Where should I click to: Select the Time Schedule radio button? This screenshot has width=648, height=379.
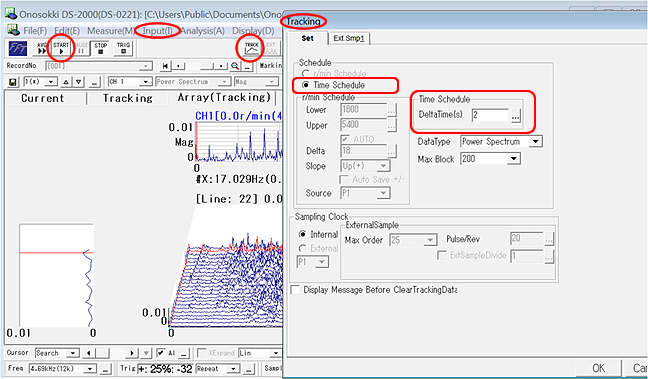point(305,85)
